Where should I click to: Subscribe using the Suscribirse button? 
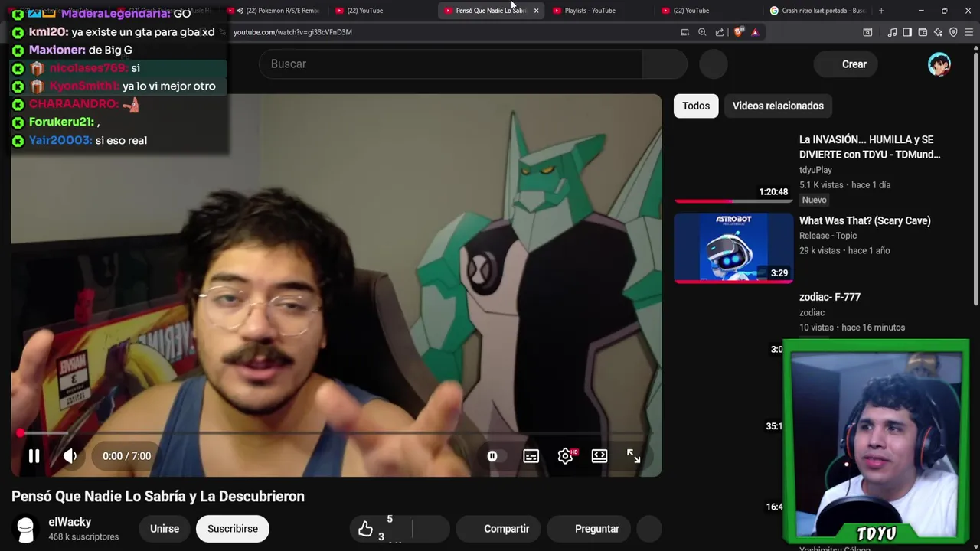[x=233, y=529]
